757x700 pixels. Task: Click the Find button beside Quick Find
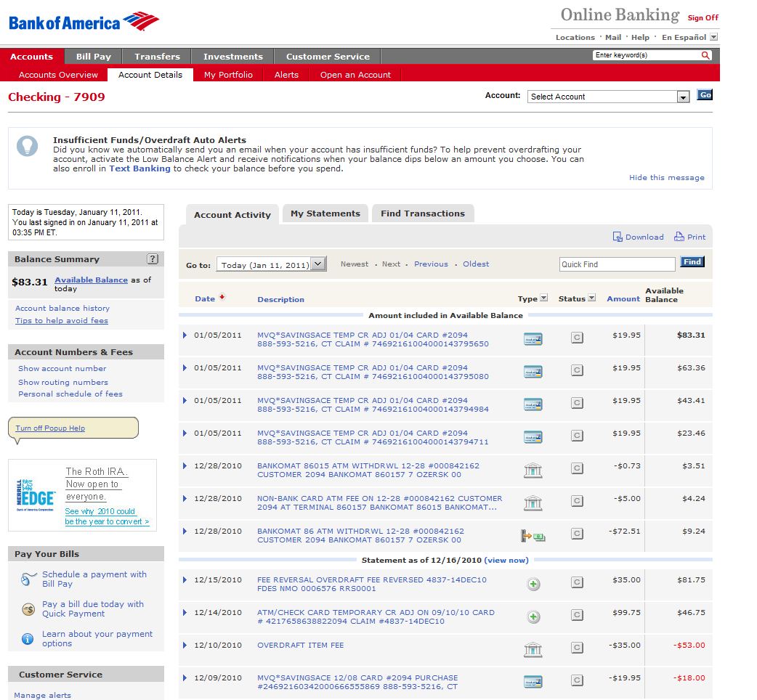[x=692, y=262]
